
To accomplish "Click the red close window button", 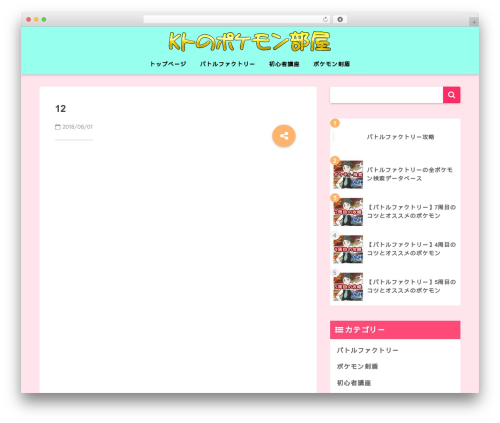I will tap(29, 19).
